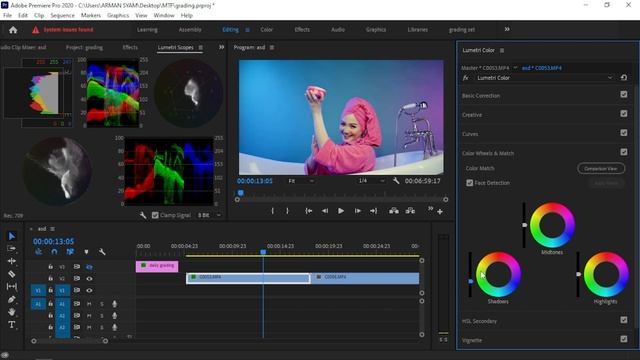
Task: Open the System issues found warning
Action: 63,30
